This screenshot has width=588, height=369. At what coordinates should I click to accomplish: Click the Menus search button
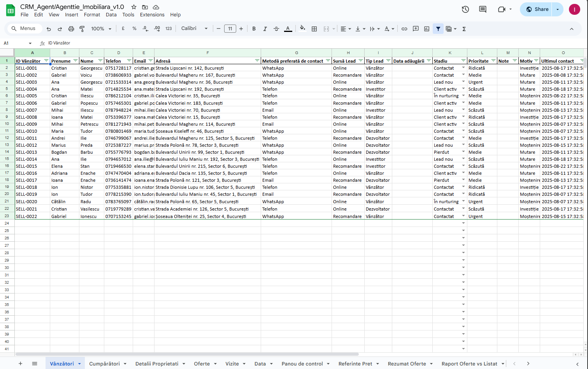(x=24, y=28)
